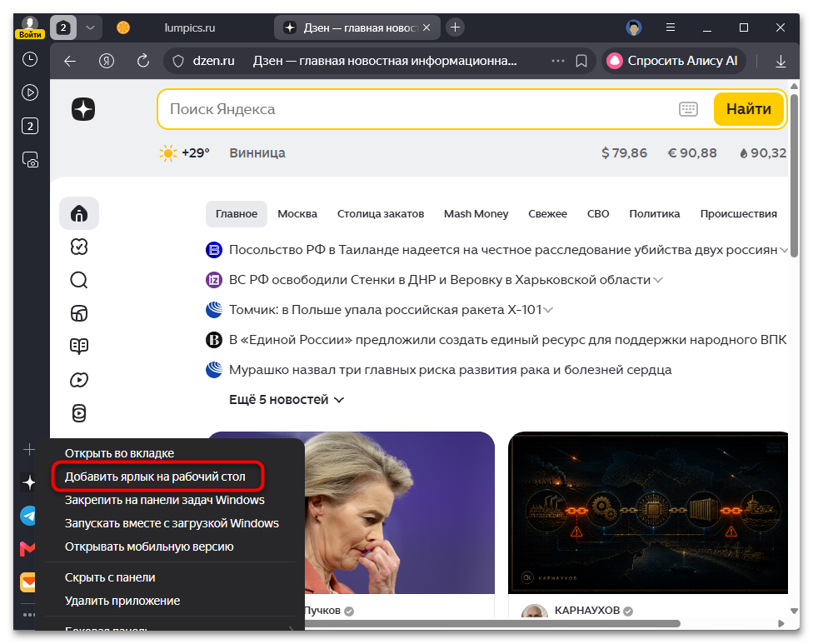Open the Dzen search magnifier icon
The width and height of the screenshot is (813, 644).
coord(79,280)
